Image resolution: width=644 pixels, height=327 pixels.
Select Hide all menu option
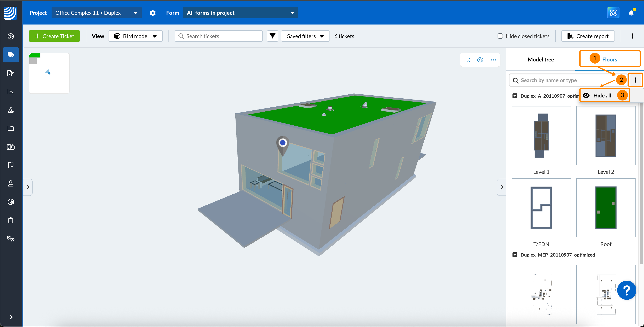coord(602,95)
